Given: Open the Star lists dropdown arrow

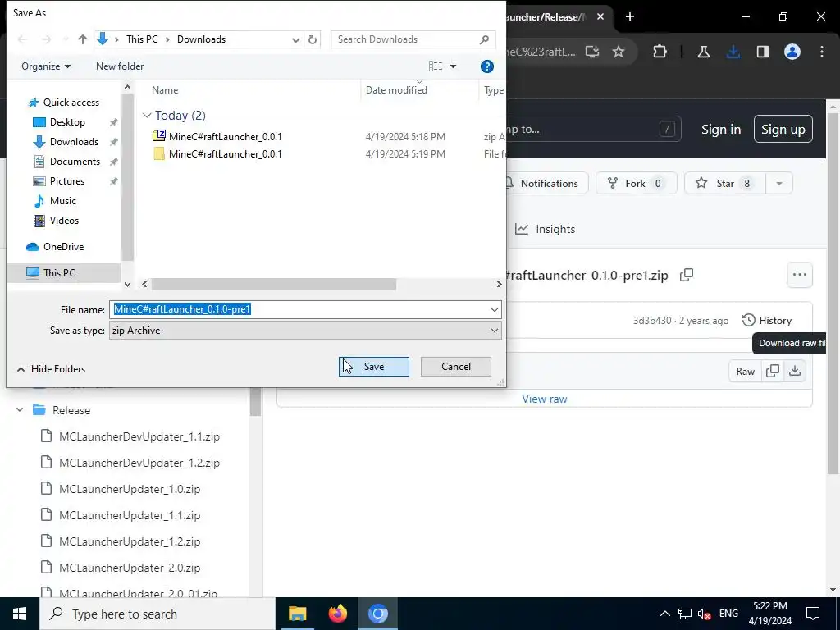Looking at the screenshot, I should (779, 183).
